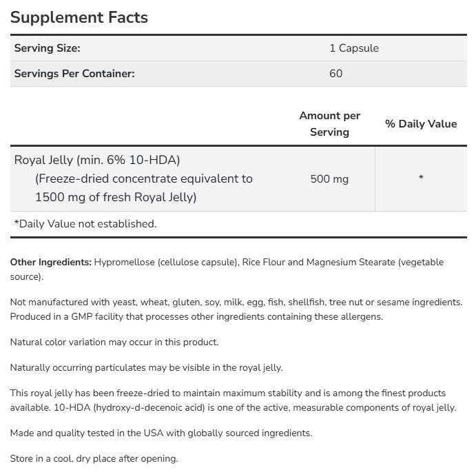This screenshot has height=472, width=476.
Task: Select the 1 Capsule value
Action: [x=353, y=48]
